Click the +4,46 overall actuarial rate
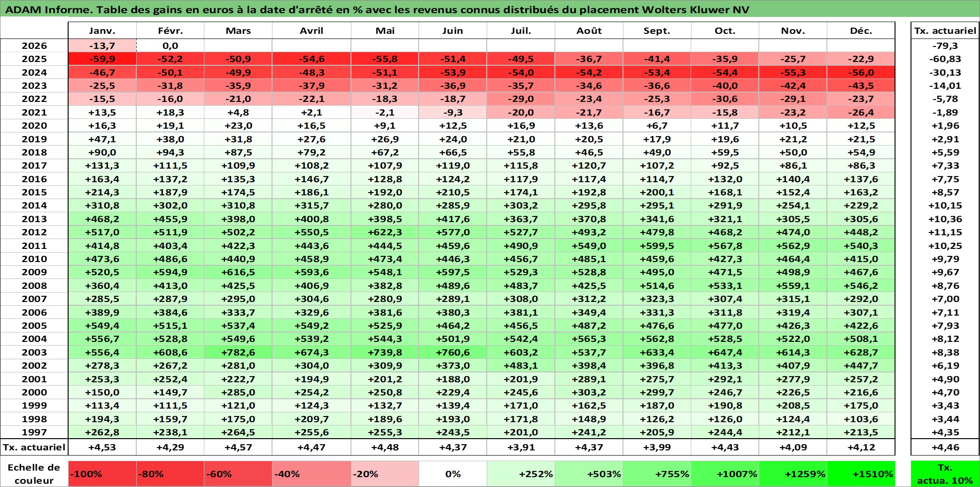 [945, 447]
